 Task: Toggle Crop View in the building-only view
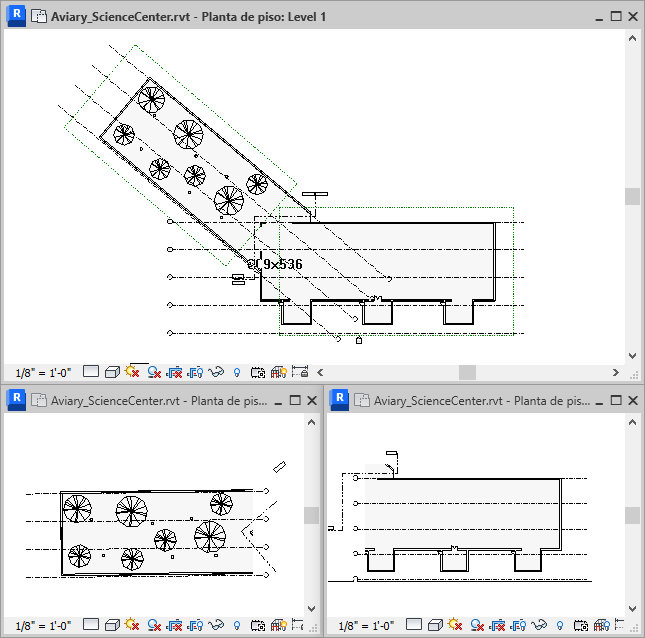[498, 626]
